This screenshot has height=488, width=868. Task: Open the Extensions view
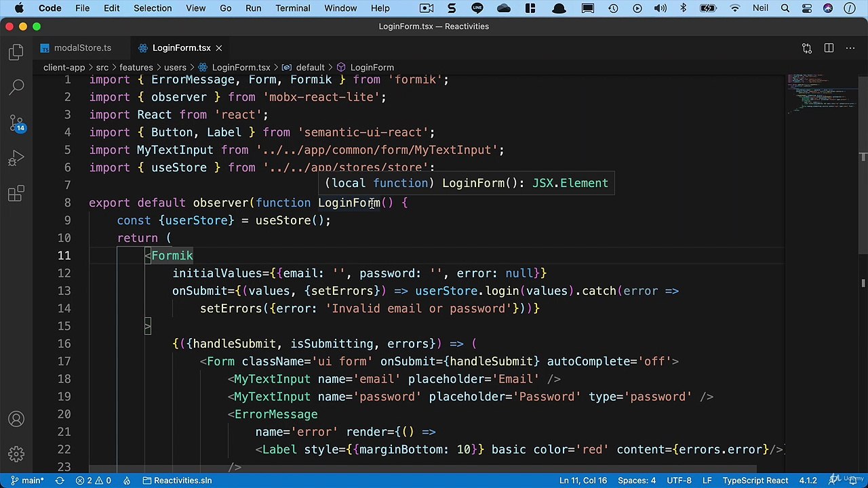[x=16, y=195]
